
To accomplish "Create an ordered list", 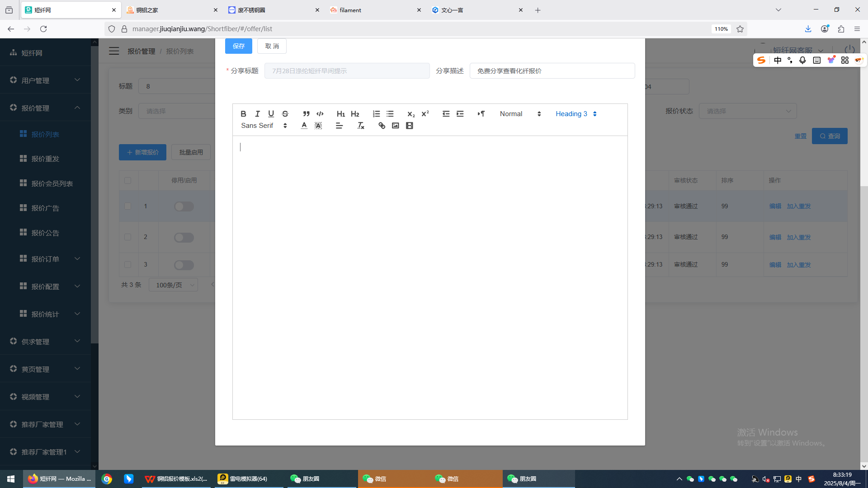I will click(x=376, y=114).
